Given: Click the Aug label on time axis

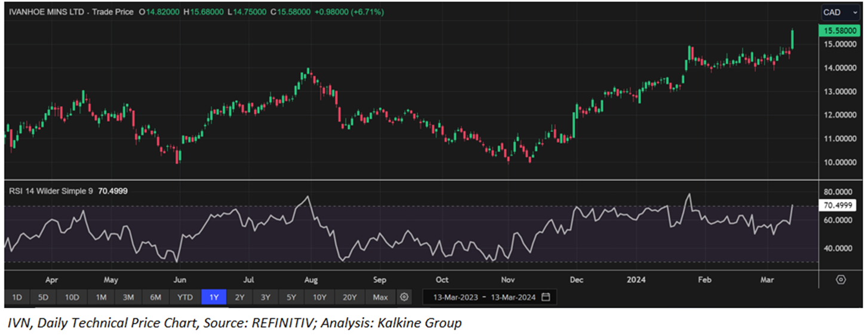Looking at the screenshot, I should pos(310,279).
